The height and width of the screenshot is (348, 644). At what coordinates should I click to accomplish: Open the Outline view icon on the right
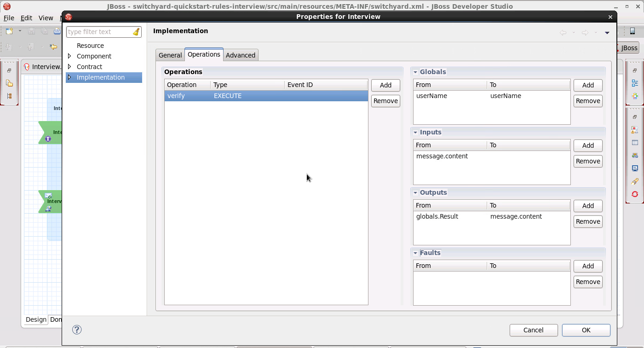635,83
